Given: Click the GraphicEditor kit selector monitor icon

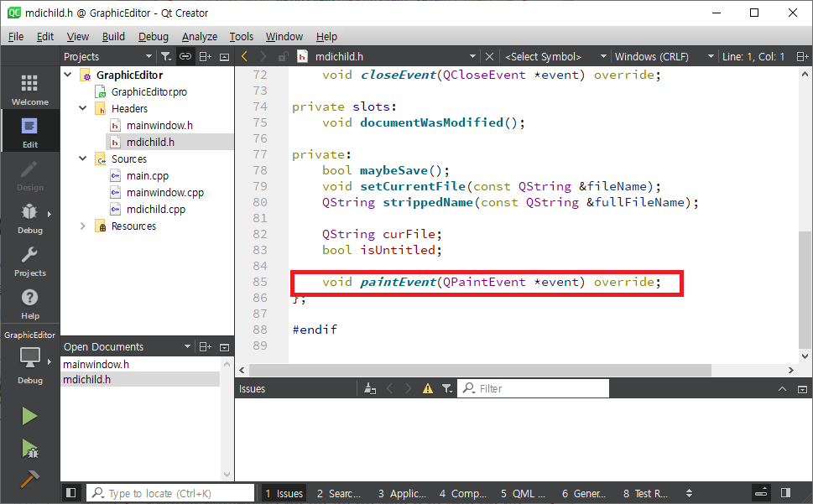Looking at the screenshot, I should click(x=29, y=357).
